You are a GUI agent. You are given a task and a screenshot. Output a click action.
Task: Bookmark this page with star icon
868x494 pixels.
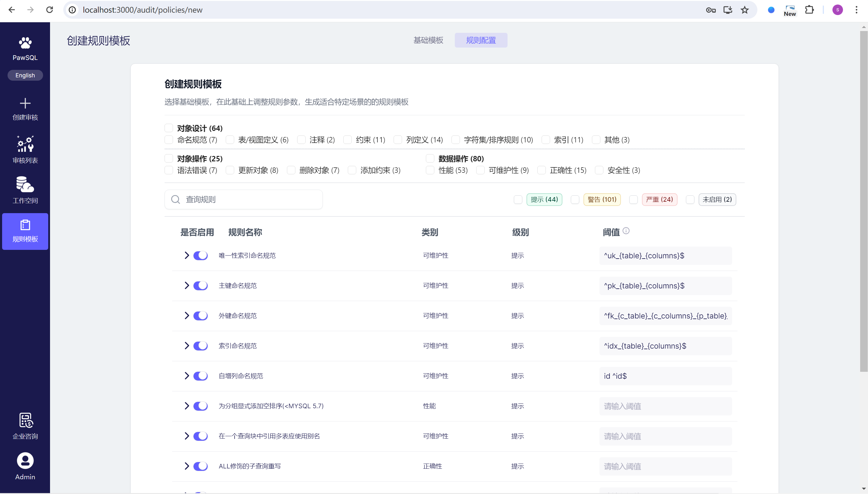(744, 10)
